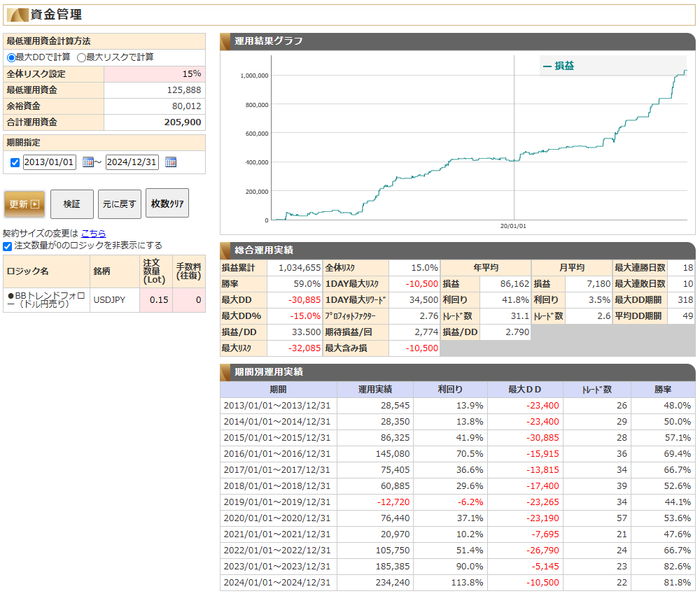Viewport: 700px width, 596px height.
Task: Click the 運用実績 column header
Action: (x=375, y=390)
